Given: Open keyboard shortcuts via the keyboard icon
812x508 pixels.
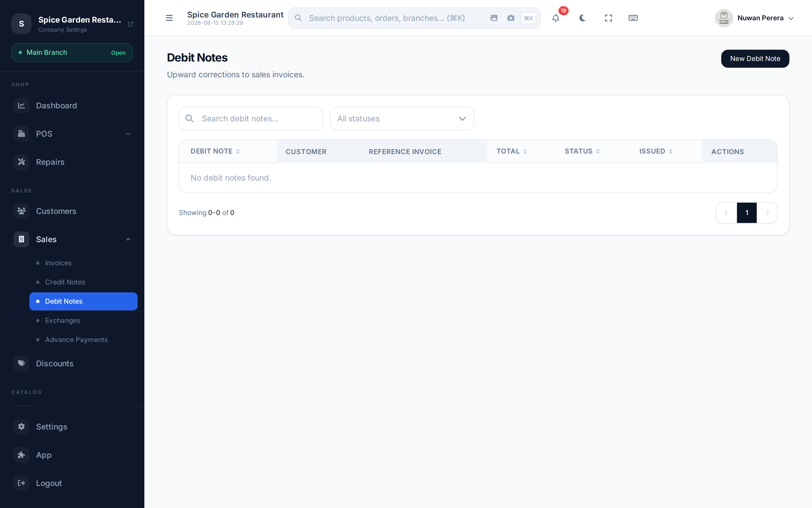Looking at the screenshot, I should point(633,18).
